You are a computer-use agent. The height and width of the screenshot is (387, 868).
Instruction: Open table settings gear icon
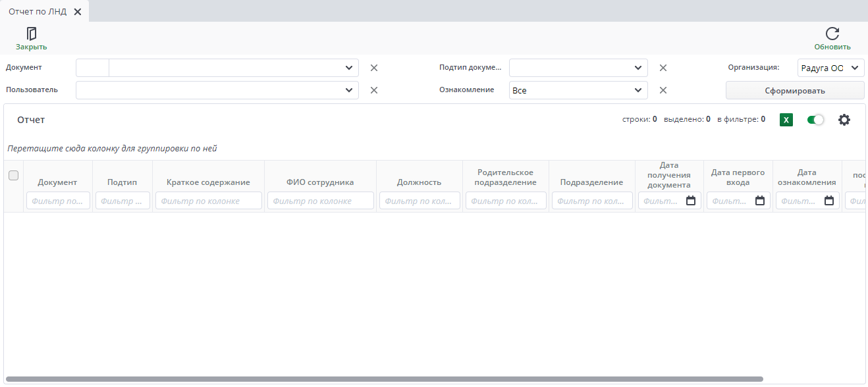844,120
